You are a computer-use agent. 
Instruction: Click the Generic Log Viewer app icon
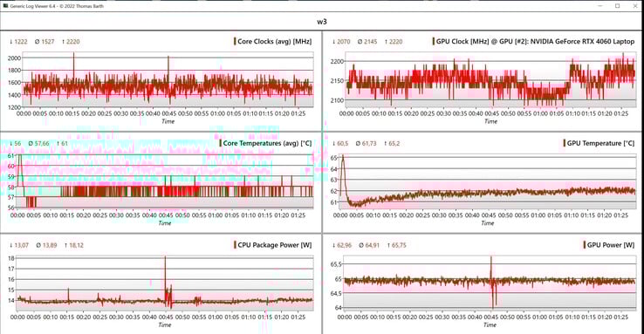coord(5,6)
